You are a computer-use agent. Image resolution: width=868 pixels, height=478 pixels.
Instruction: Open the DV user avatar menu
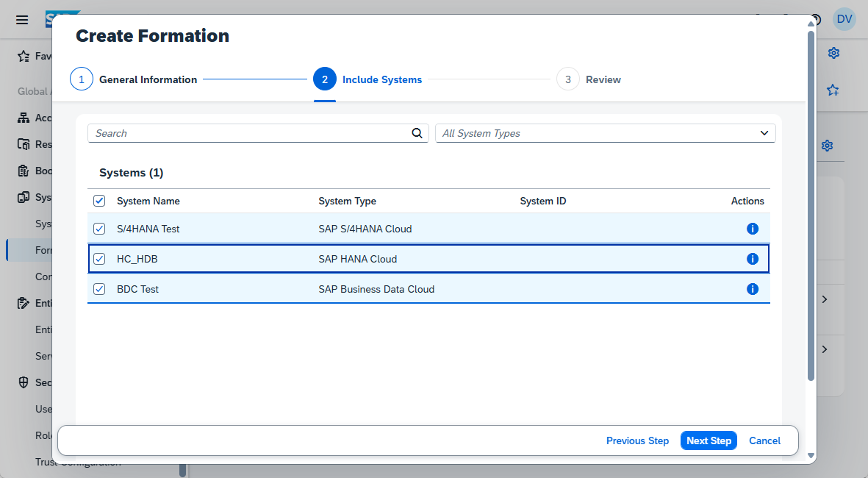[844, 19]
